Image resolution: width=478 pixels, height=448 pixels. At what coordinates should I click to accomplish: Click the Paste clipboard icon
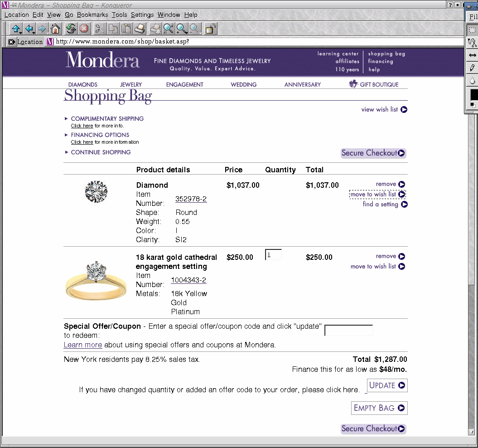126,29
